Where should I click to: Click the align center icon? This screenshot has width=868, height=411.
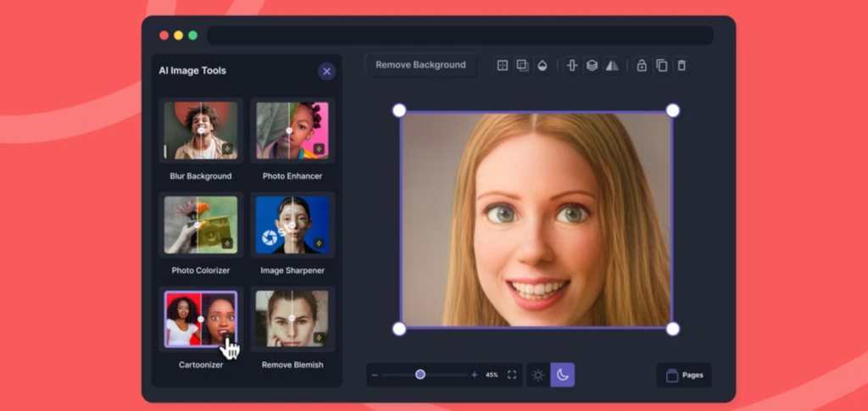point(572,65)
